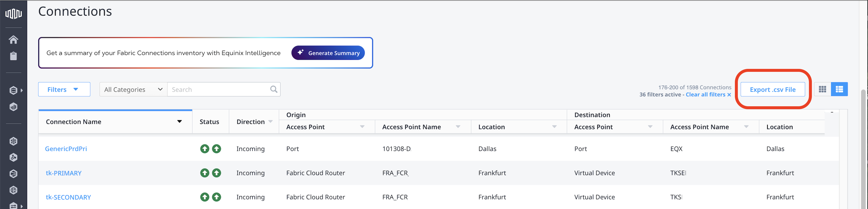Click the Export .csv File button
The width and height of the screenshot is (868, 209).
[x=772, y=89]
